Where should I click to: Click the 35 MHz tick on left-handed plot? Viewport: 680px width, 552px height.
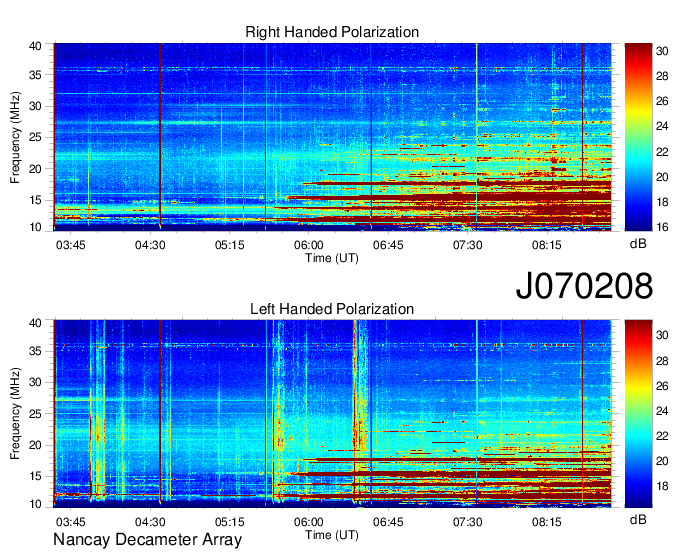(x=35, y=351)
